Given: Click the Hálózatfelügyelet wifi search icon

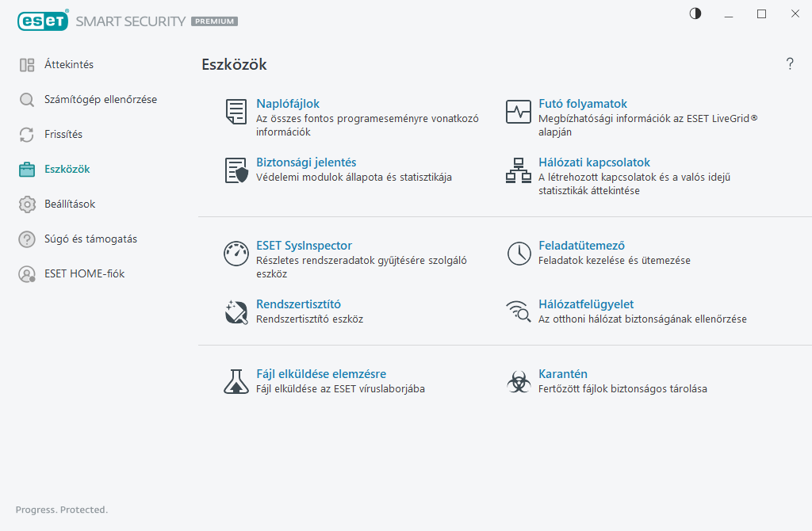Looking at the screenshot, I should 519,312.
